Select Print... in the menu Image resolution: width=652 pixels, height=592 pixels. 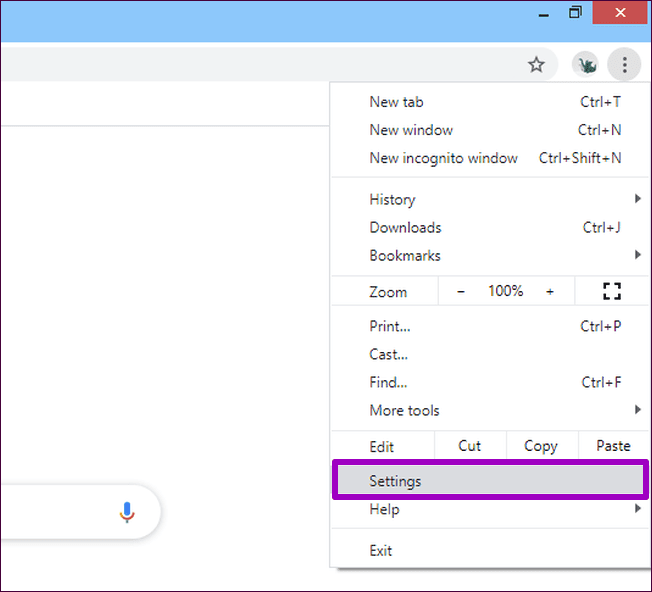490,326
